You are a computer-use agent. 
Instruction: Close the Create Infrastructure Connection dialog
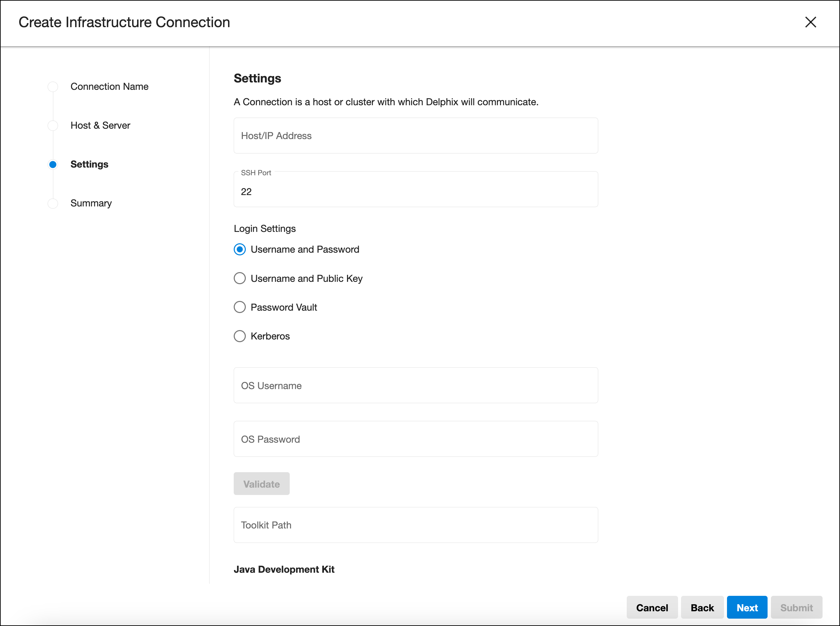[x=810, y=22]
